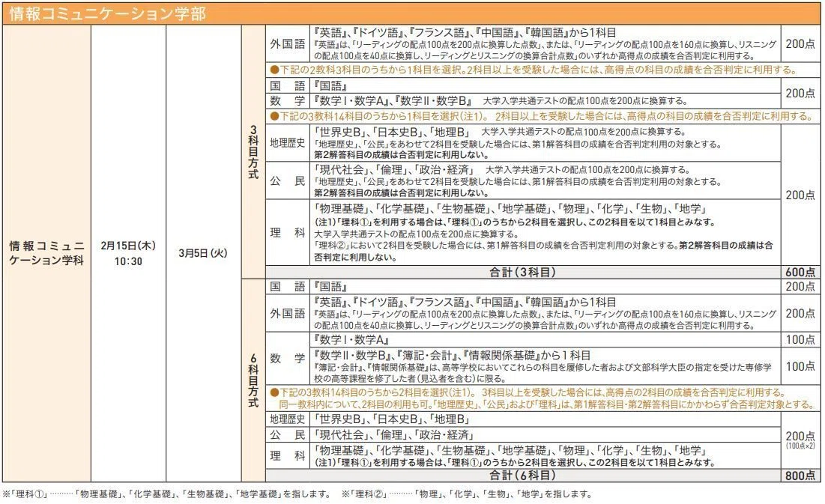Image resolution: width=825 pixels, height=504 pixels.
Task: Click the 800点 total score
Action: click(x=800, y=475)
